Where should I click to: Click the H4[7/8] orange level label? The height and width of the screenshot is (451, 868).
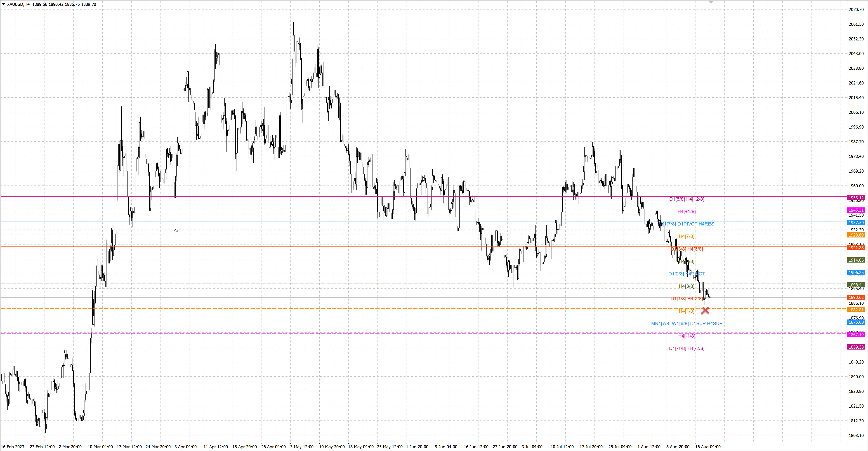[686, 236]
